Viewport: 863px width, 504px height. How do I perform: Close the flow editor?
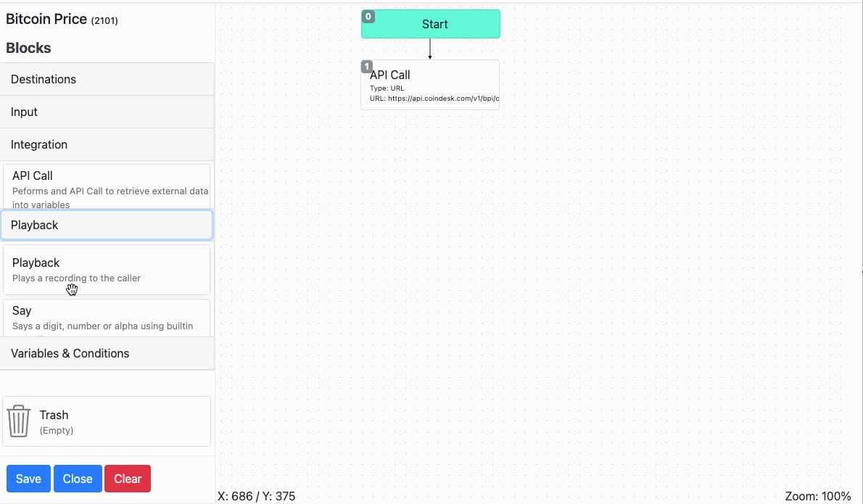pos(78,479)
